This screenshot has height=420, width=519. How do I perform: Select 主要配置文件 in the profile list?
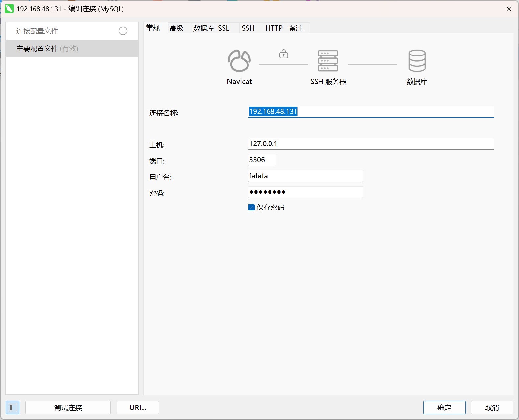coord(72,49)
